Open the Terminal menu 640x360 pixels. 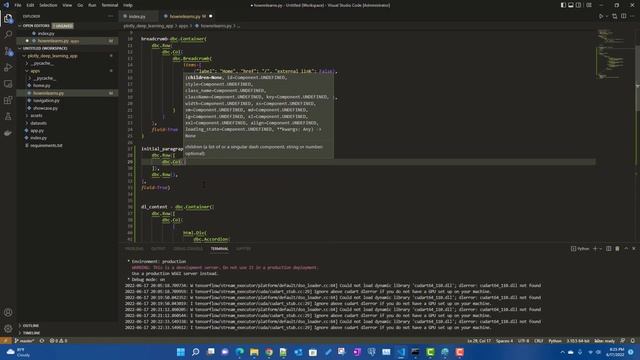click(110, 5)
